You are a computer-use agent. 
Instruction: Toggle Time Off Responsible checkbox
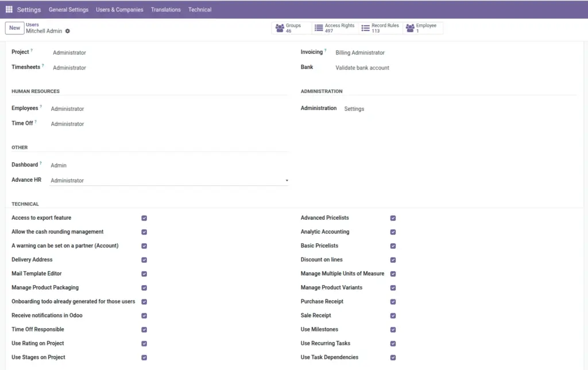point(144,329)
